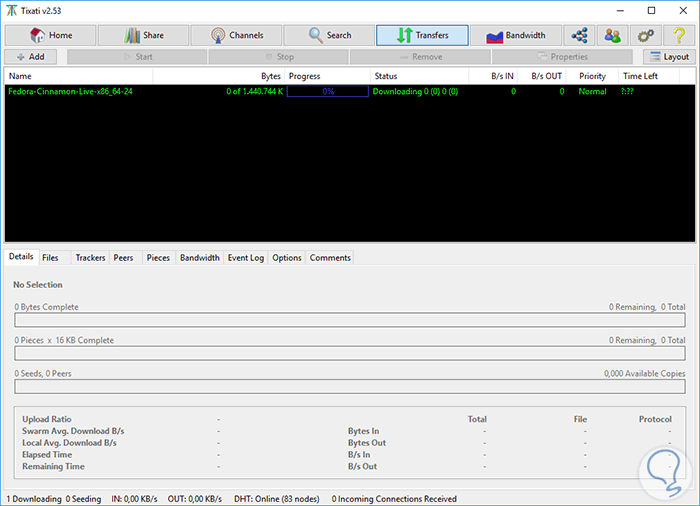
Task: Click the '0 of 1.440.744 K' bytes cell
Action: [x=254, y=92]
